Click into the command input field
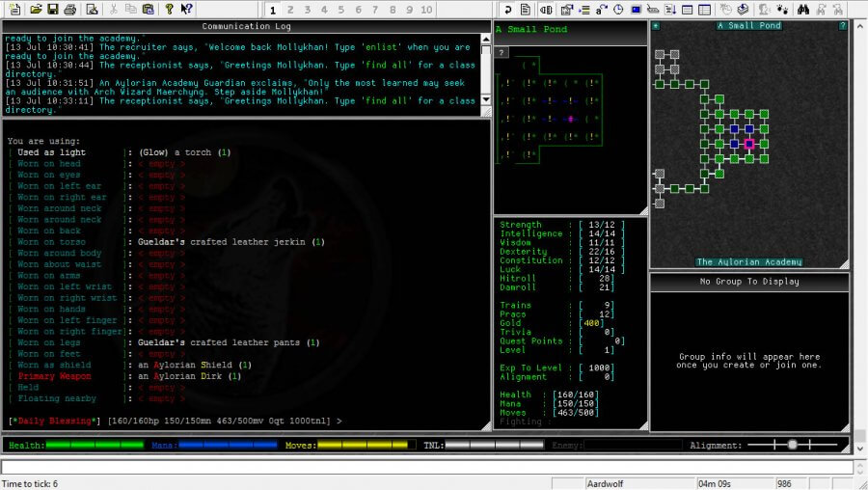The image size is (868, 490). [x=424, y=467]
